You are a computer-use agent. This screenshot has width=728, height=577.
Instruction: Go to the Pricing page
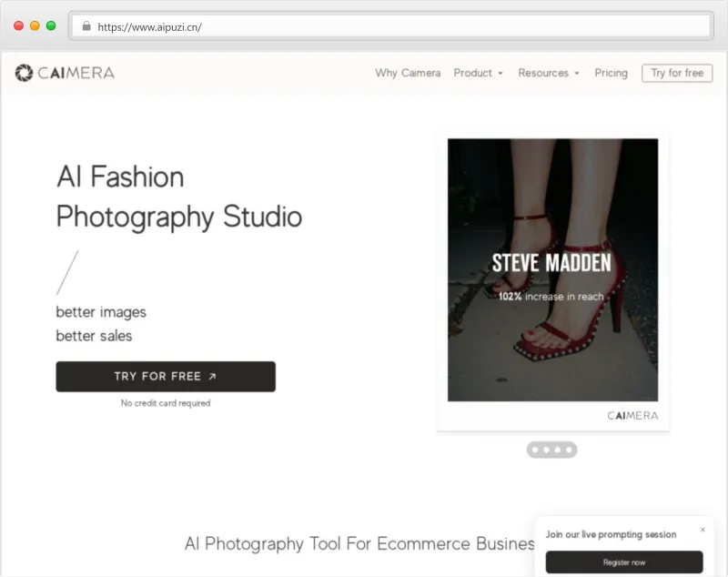tap(611, 73)
